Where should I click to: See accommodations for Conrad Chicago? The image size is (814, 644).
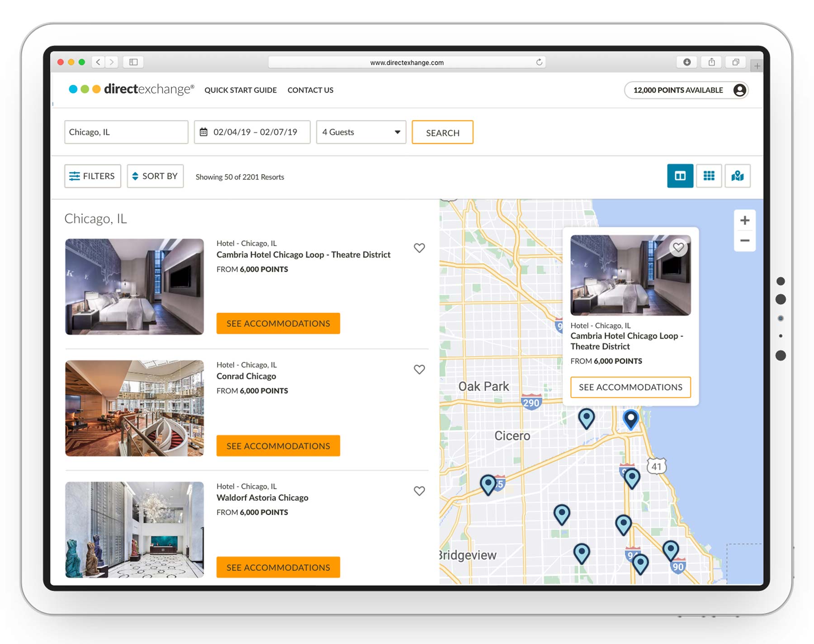(278, 445)
